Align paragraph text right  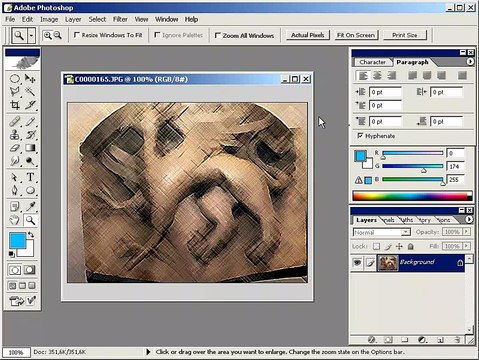(391, 76)
